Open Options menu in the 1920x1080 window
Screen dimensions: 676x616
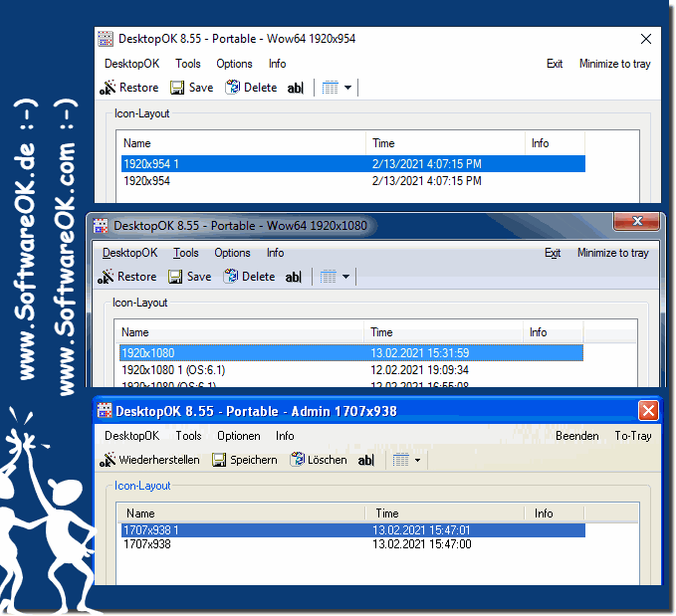point(232,253)
